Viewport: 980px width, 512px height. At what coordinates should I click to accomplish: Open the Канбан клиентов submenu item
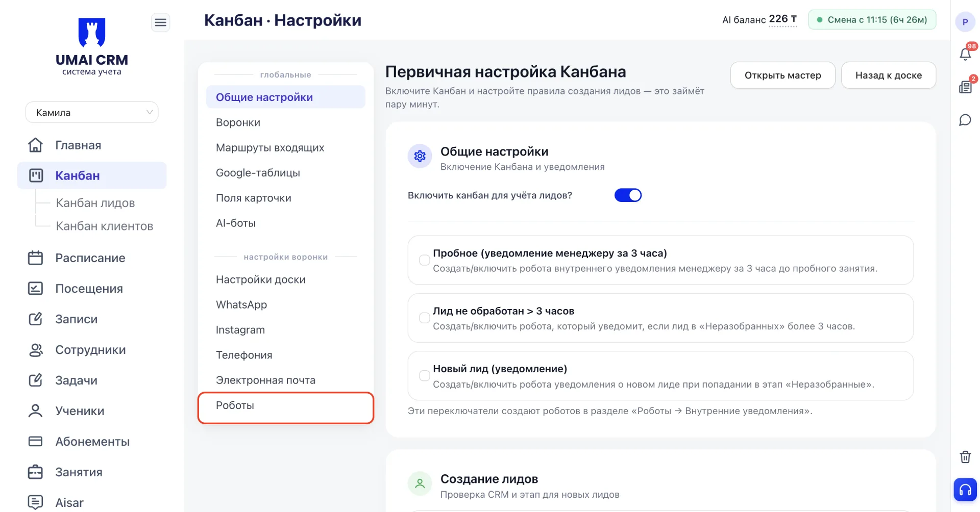tap(105, 226)
